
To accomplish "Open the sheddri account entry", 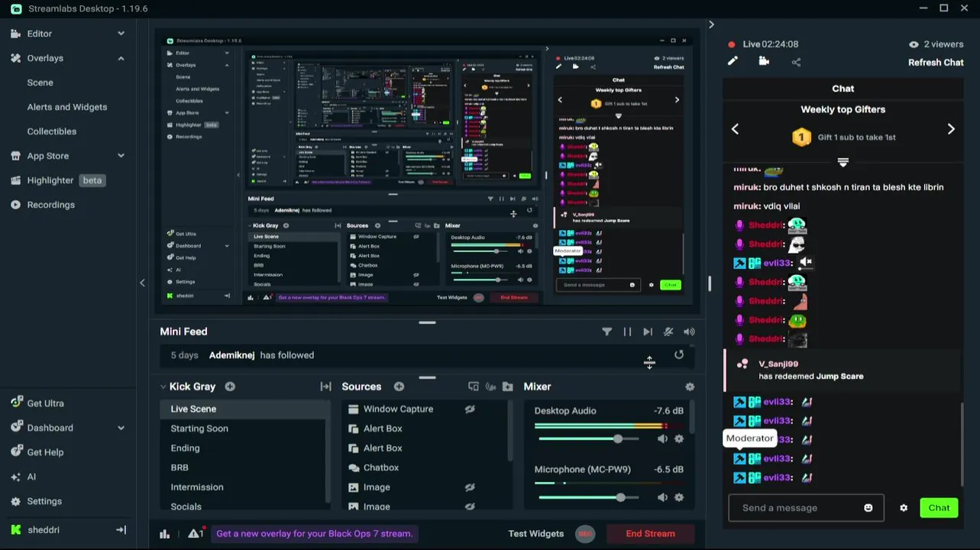I will click(x=44, y=529).
